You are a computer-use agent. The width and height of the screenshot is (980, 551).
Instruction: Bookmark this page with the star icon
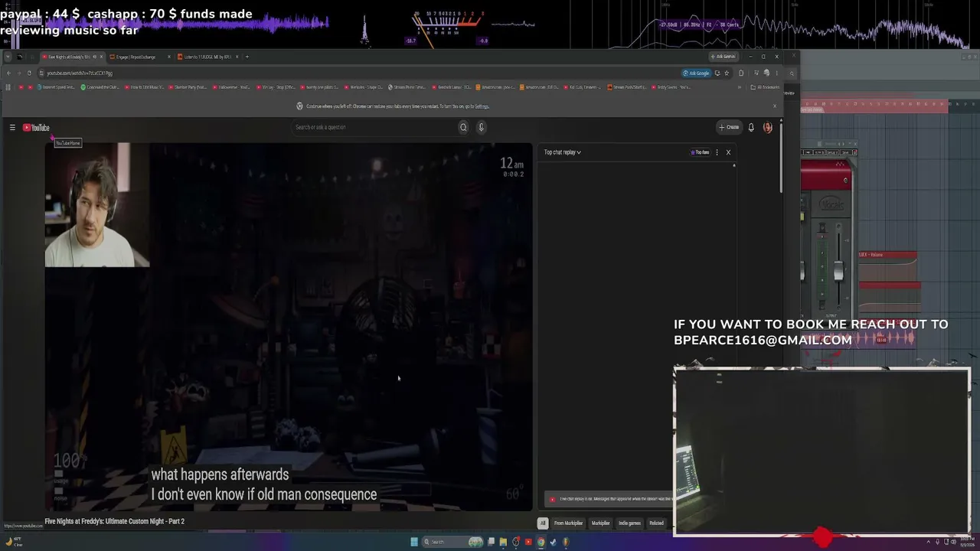tap(727, 73)
